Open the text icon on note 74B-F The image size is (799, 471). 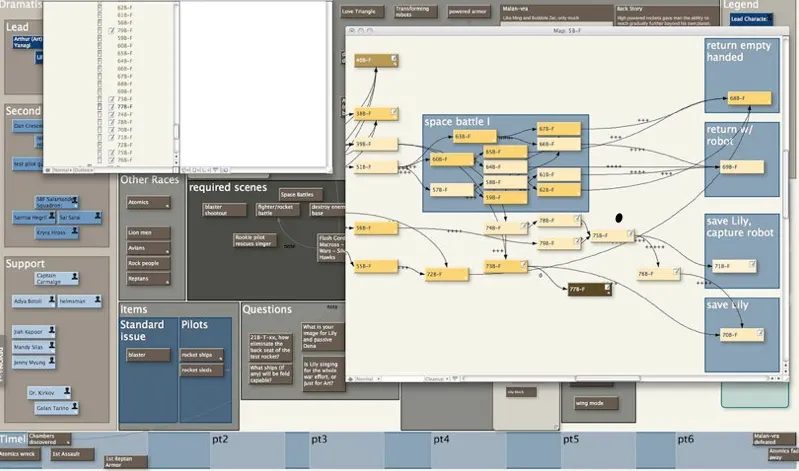pyautogui.click(x=523, y=226)
